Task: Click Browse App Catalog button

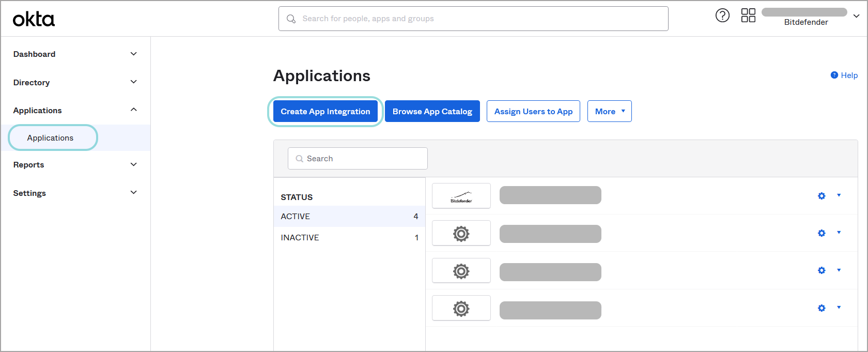Action: [432, 112]
